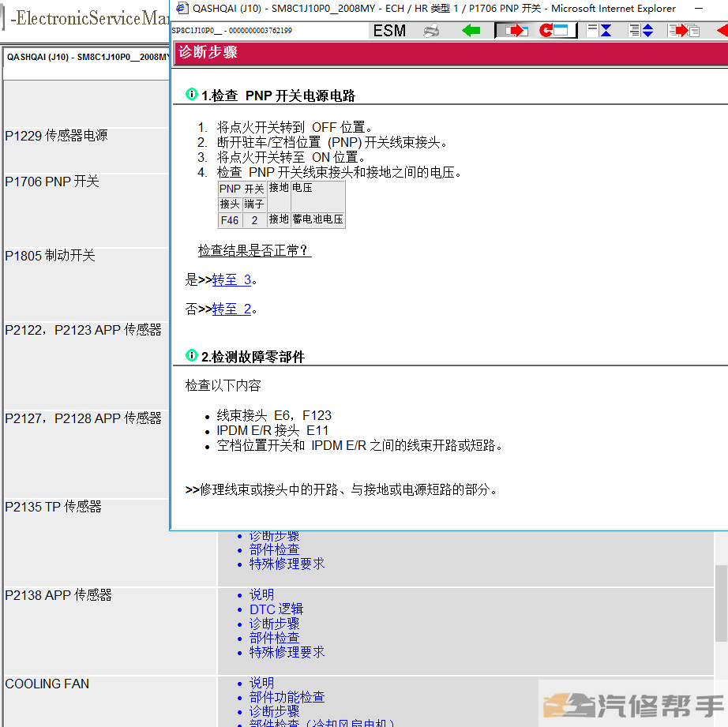Minimize the Internet Explorer popup window
Image resolution: width=728 pixels, height=727 pixels.
pos(698,9)
